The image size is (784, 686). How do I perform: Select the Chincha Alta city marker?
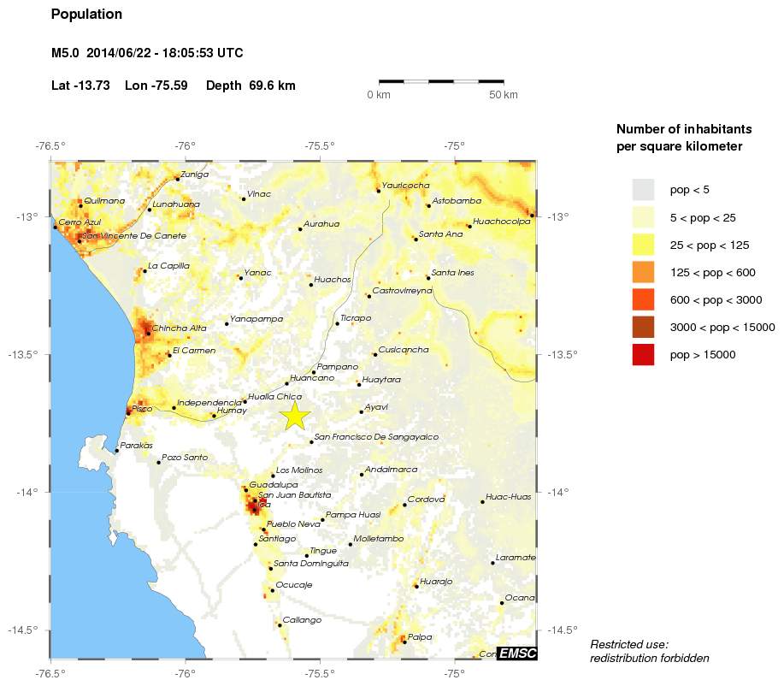point(149,333)
